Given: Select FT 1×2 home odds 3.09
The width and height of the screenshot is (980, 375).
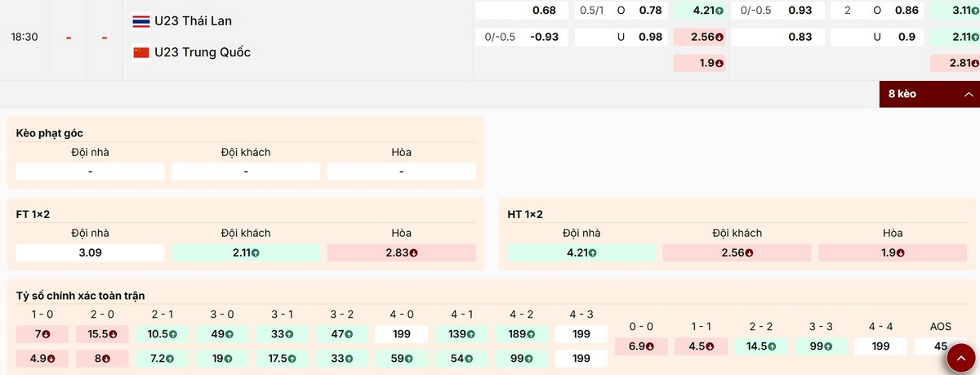Looking at the screenshot, I should point(90,253).
